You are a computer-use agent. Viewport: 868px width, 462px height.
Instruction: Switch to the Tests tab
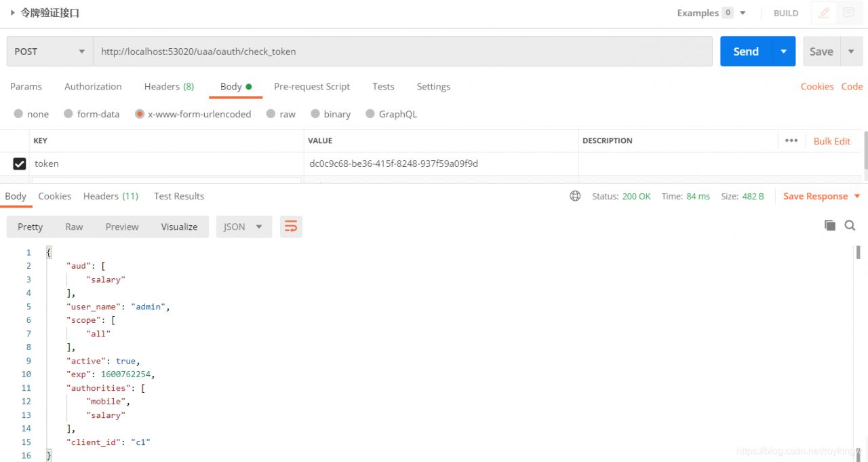point(383,87)
